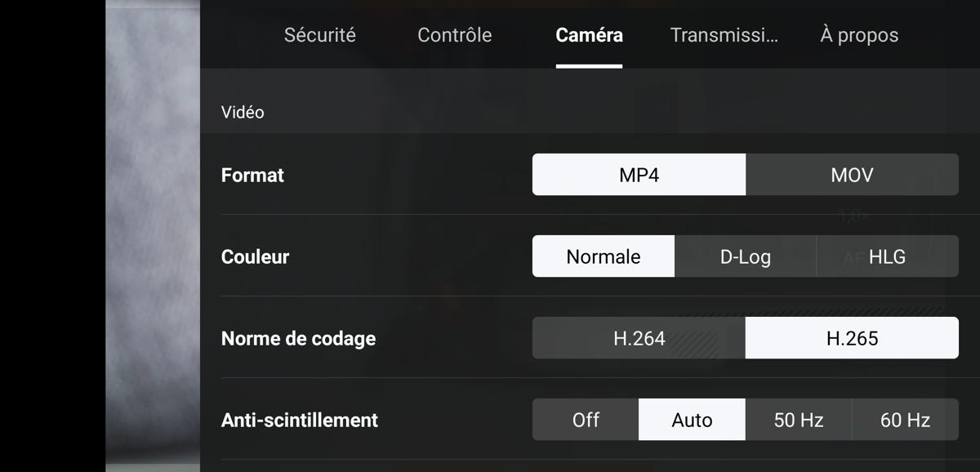Switch video format to MOV

coord(852,175)
